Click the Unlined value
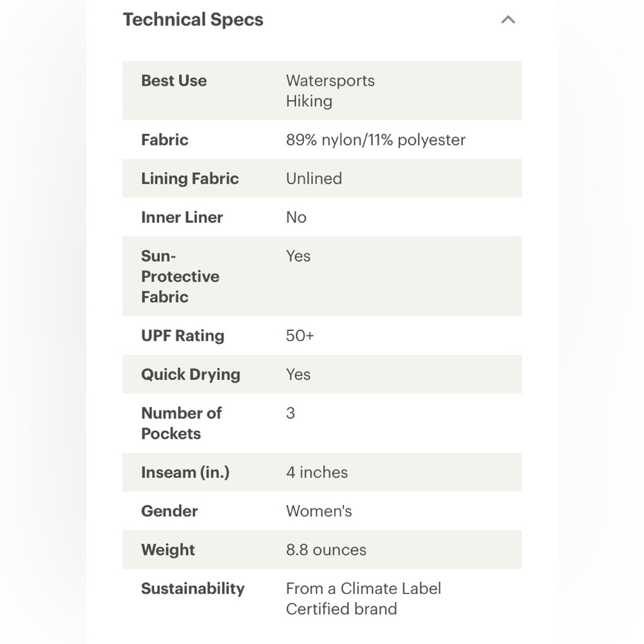 pos(314,178)
